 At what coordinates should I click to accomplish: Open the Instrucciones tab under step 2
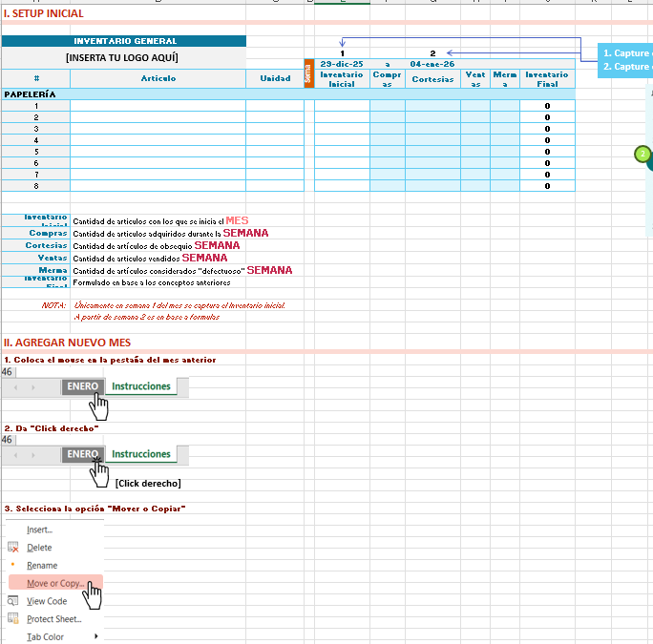pos(141,455)
